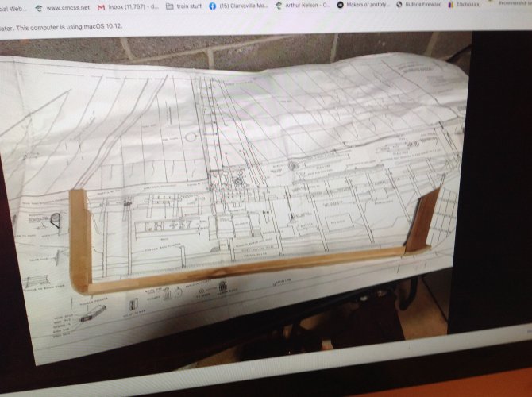Open the Arthur Nelson bookmark
Viewport: 532px width, 397px height.
[x=303, y=5]
